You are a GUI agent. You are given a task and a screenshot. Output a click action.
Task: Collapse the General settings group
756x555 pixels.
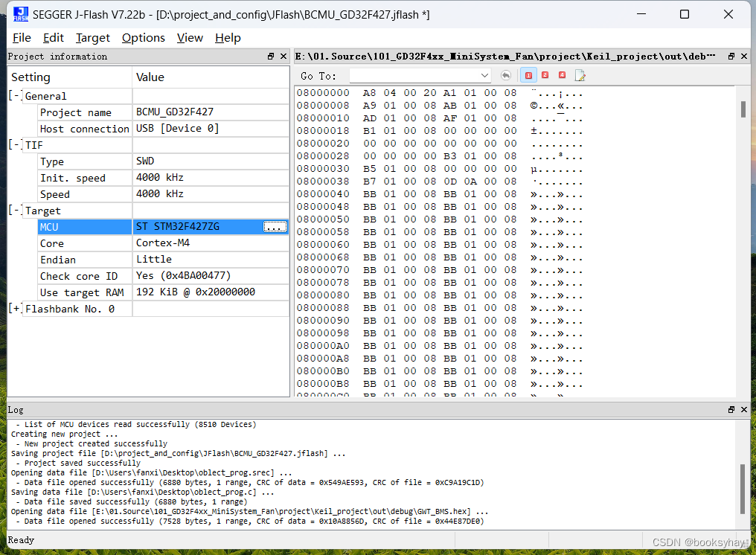[16, 95]
